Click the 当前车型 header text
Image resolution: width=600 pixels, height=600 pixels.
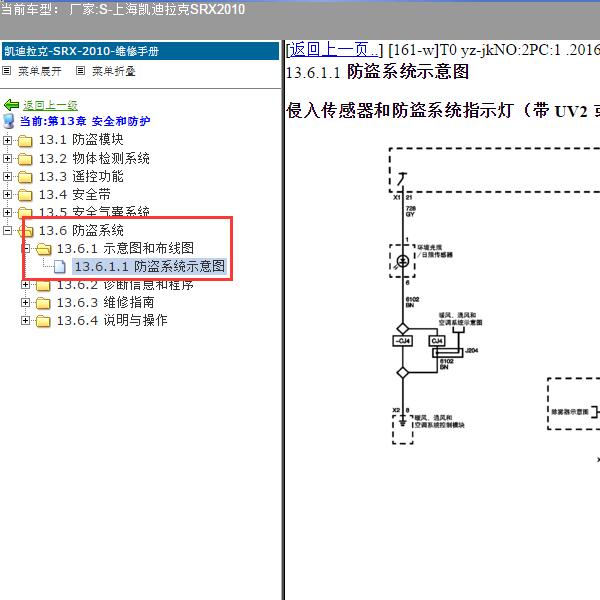(123, 9)
